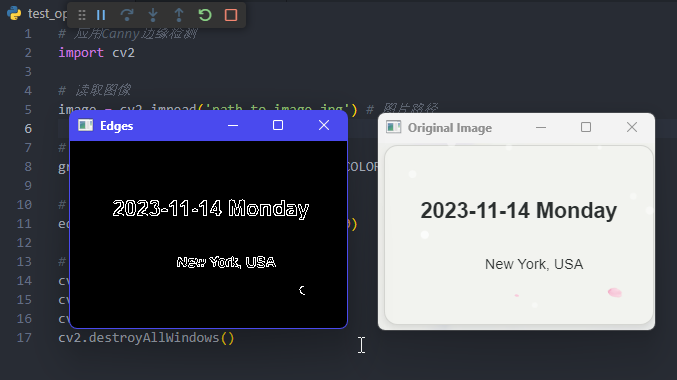Click the Step Over debug icon

pyautogui.click(x=127, y=15)
